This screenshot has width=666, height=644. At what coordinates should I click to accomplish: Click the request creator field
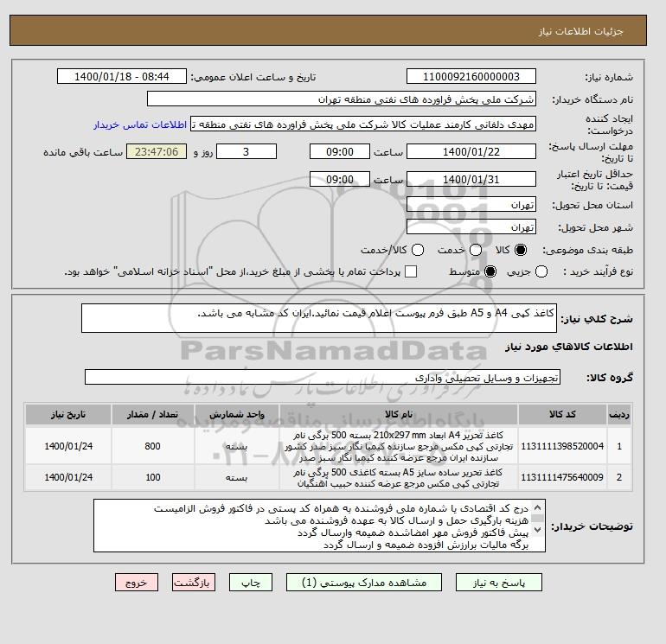[363, 124]
